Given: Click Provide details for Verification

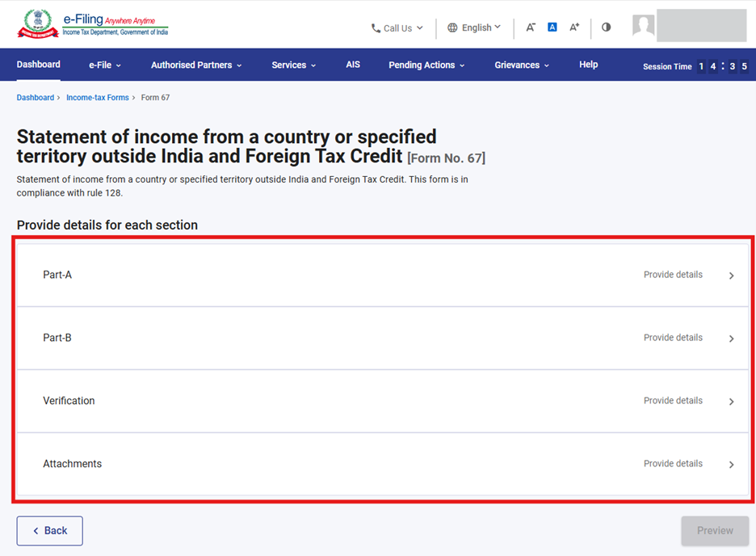Looking at the screenshot, I should pyautogui.click(x=673, y=401).
